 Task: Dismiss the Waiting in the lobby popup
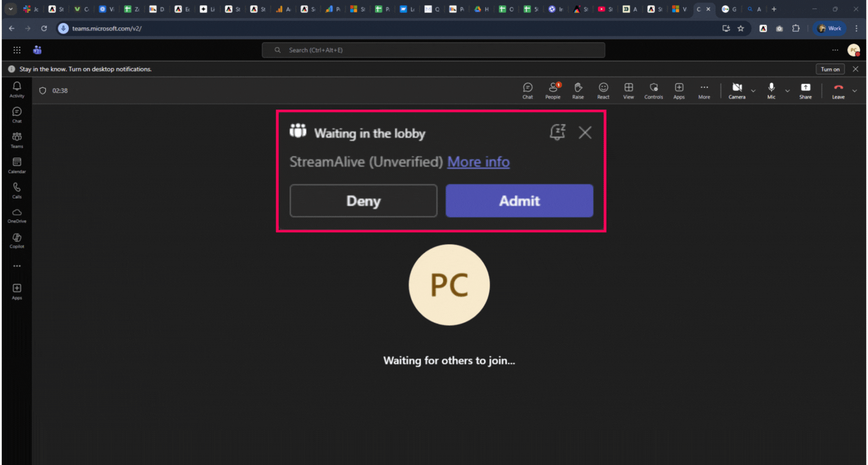(585, 133)
